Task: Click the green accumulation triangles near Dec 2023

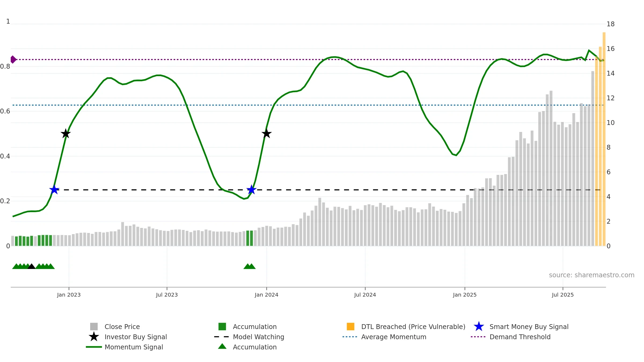Action: [250, 266]
